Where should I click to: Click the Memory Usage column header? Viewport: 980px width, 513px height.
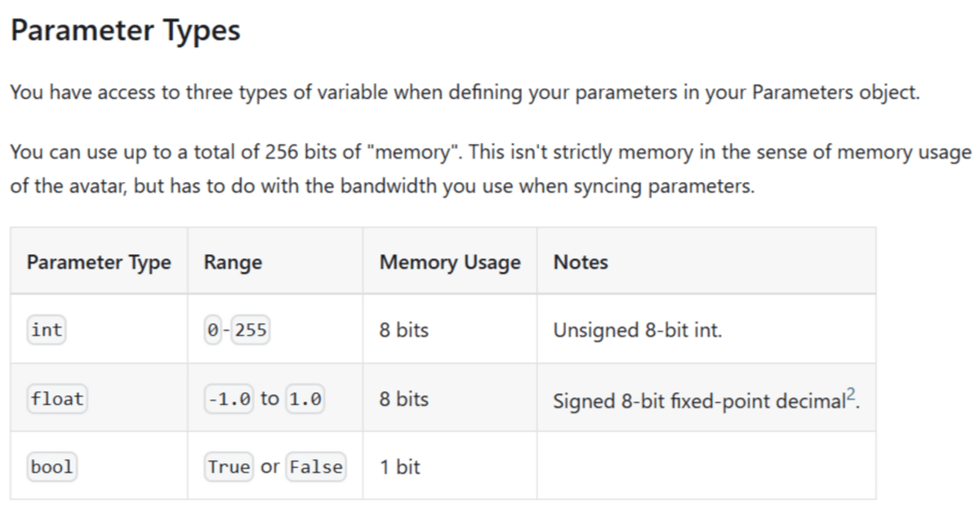point(450,262)
